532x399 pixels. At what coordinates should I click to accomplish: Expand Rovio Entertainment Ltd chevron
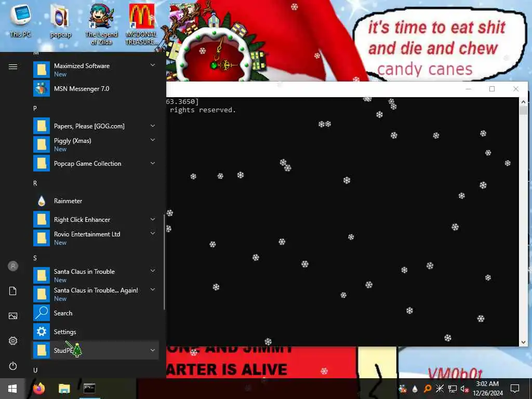(x=153, y=233)
